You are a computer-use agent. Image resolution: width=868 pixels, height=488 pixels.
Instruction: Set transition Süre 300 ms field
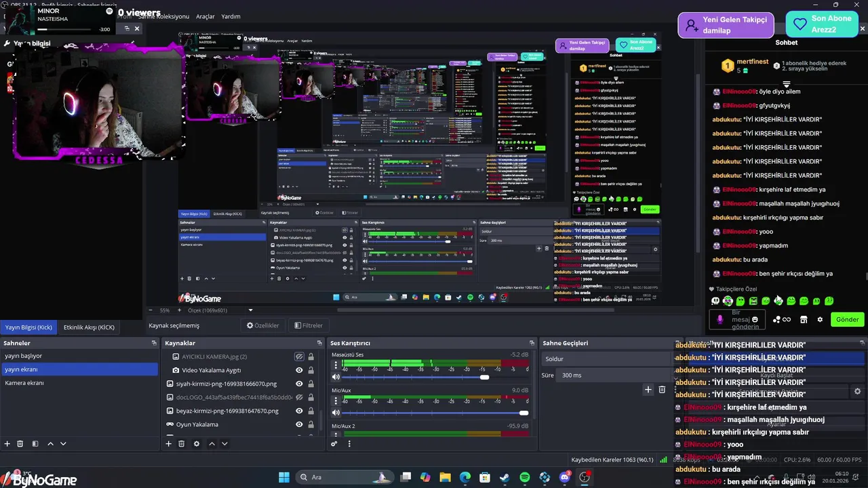coord(614,375)
